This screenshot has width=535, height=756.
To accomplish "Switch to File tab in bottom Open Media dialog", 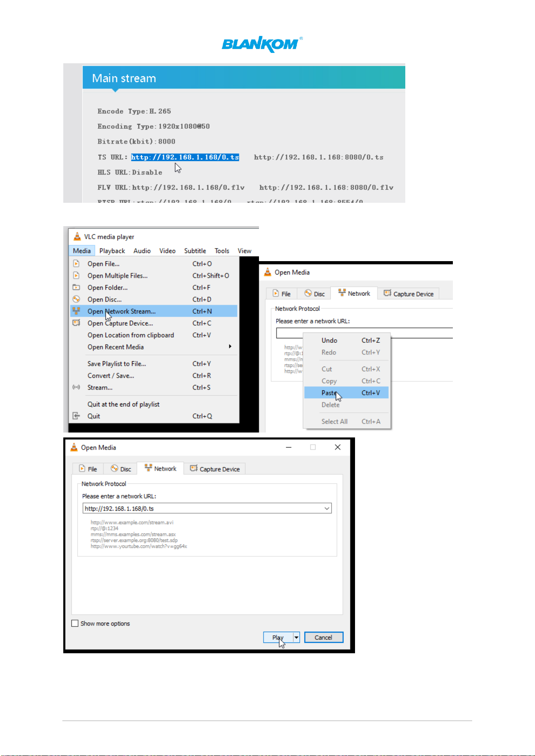I will 88,469.
